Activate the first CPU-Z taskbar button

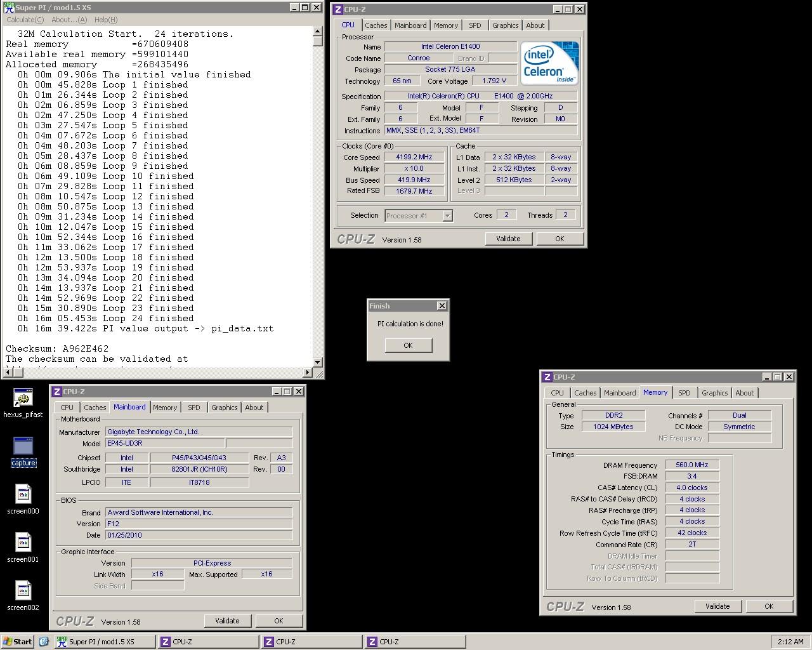click(x=207, y=642)
